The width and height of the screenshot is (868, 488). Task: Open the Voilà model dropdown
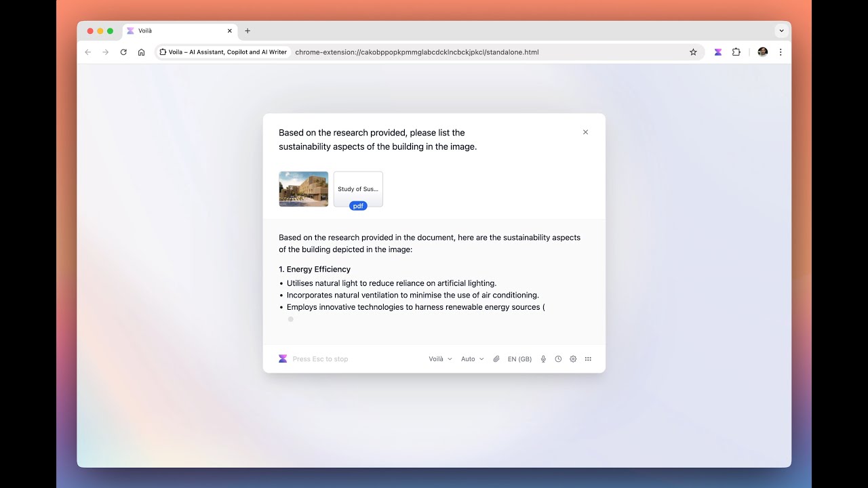439,359
